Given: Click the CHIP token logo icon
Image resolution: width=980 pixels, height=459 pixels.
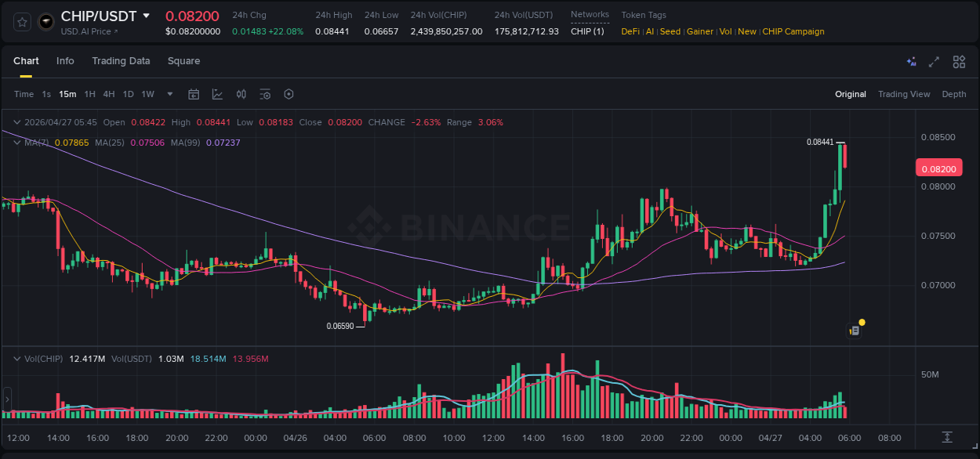Looking at the screenshot, I should pos(46,22).
